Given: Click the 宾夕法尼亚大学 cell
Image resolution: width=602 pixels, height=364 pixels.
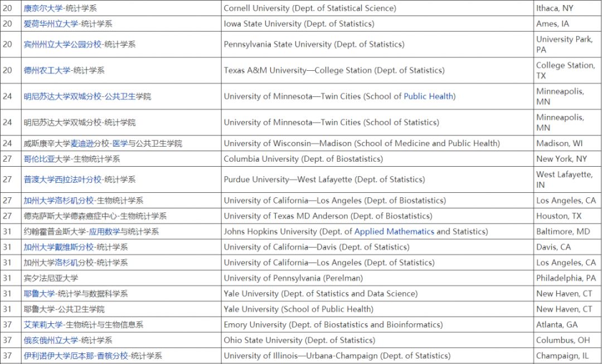Looking at the screenshot, I should coord(122,278).
